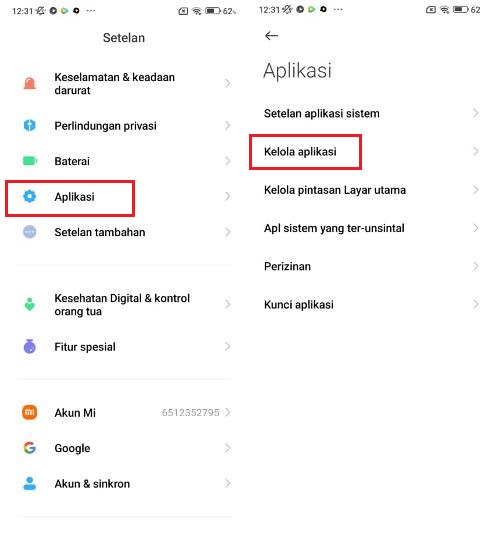Tap the red siren safety icon
The height and width of the screenshot is (542, 480).
(30, 84)
